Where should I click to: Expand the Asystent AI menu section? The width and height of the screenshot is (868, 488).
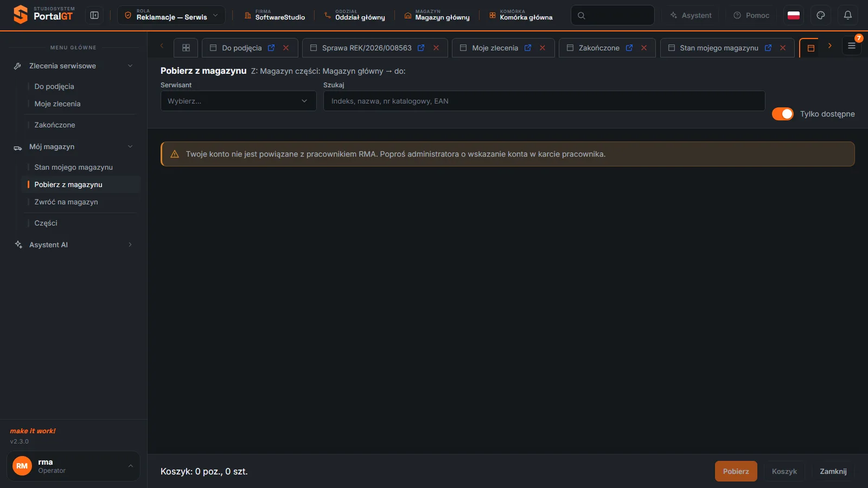[x=73, y=245]
